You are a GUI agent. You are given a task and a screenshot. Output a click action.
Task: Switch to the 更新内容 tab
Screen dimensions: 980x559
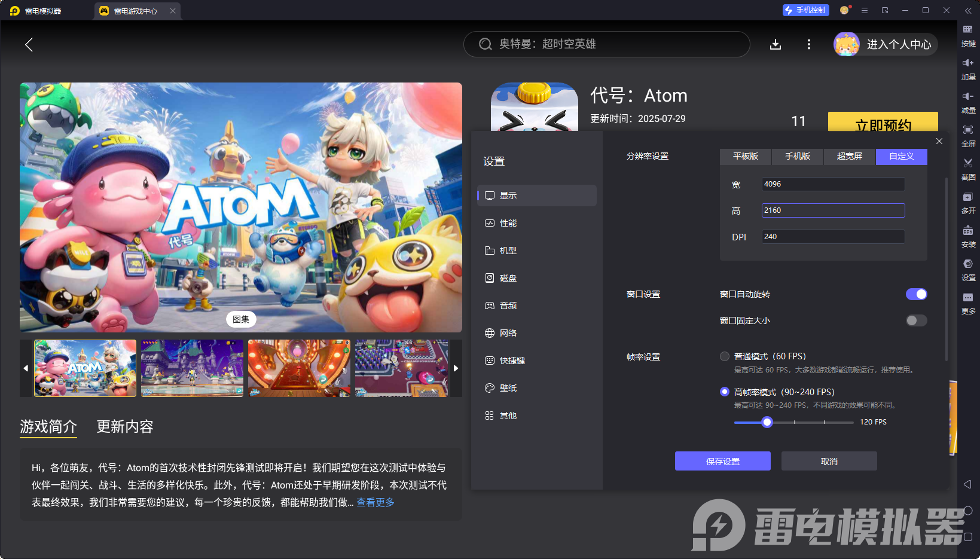[124, 426]
